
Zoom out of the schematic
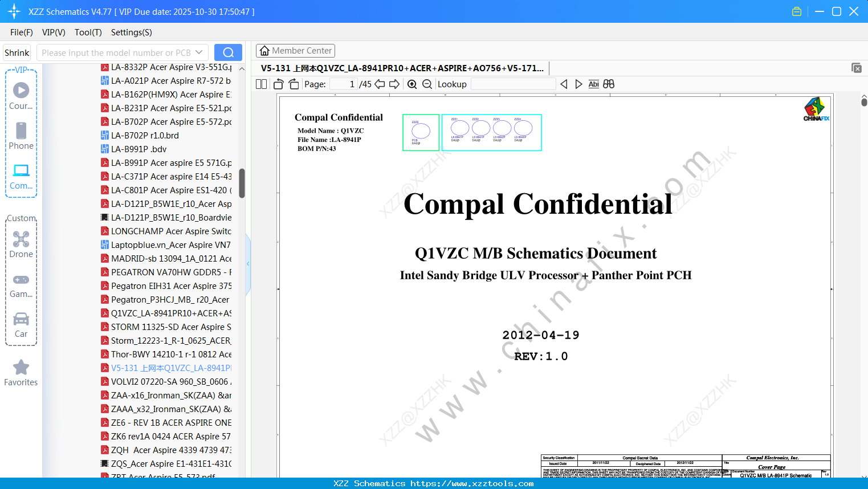tap(427, 84)
